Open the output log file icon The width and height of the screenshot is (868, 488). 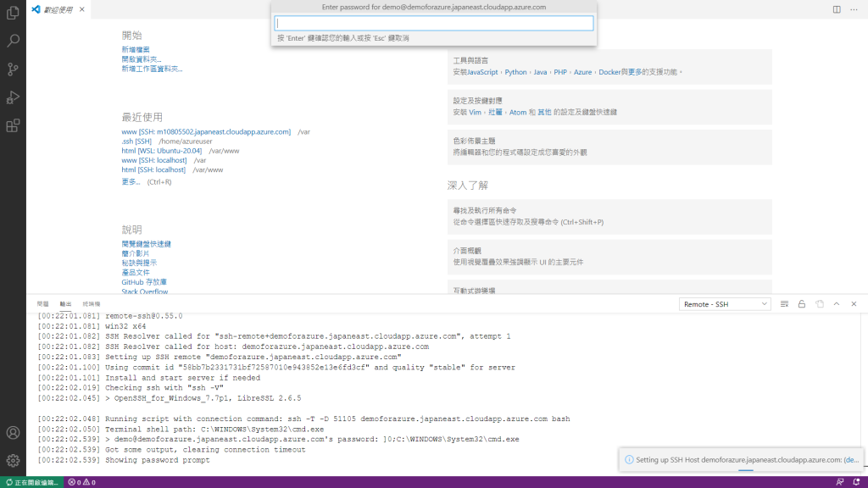(820, 304)
